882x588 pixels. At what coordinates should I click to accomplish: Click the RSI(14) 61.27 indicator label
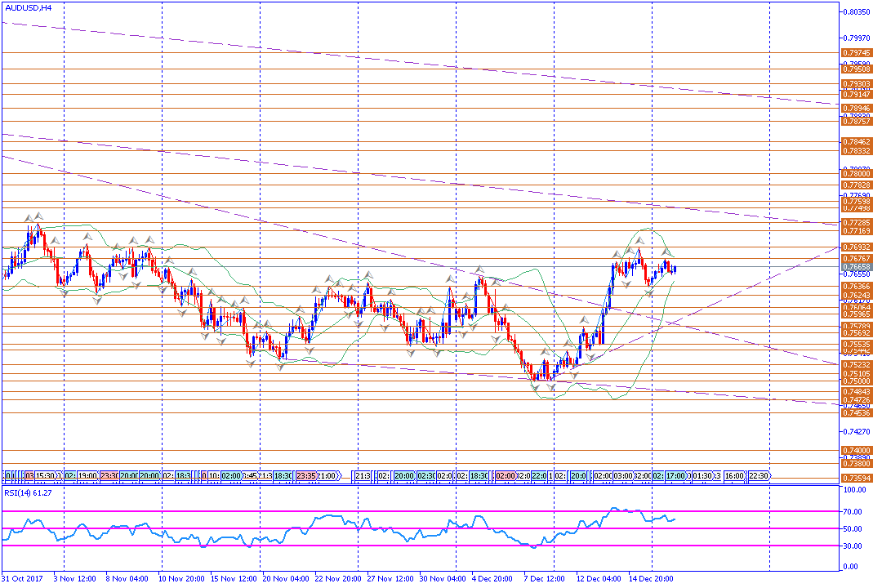(x=29, y=492)
